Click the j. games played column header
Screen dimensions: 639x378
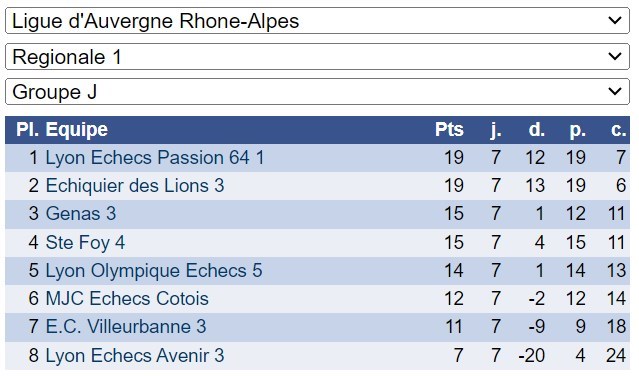click(496, 130)
